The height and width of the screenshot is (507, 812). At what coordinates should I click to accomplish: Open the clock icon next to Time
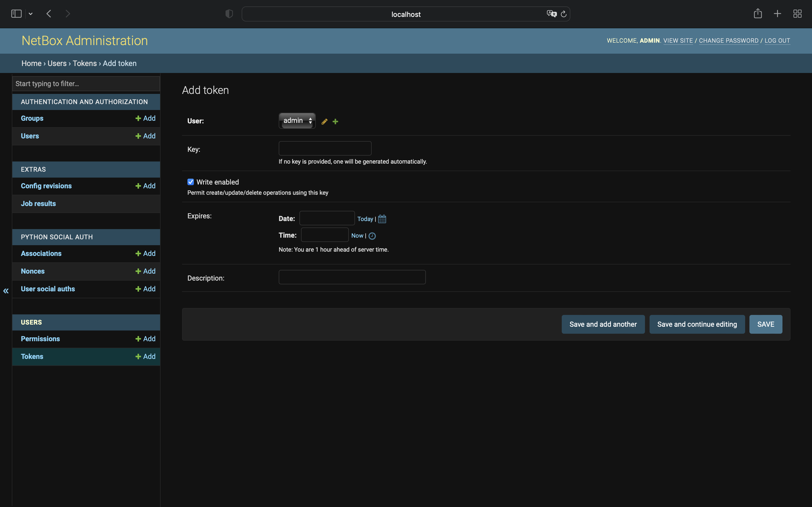372,236
